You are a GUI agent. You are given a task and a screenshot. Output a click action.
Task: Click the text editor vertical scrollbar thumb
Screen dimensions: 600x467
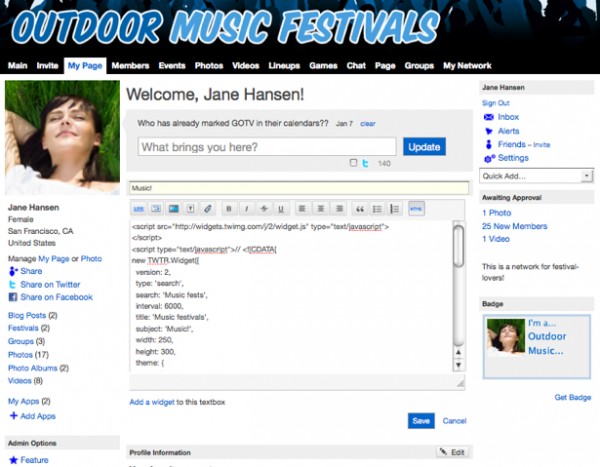point(458,246)
